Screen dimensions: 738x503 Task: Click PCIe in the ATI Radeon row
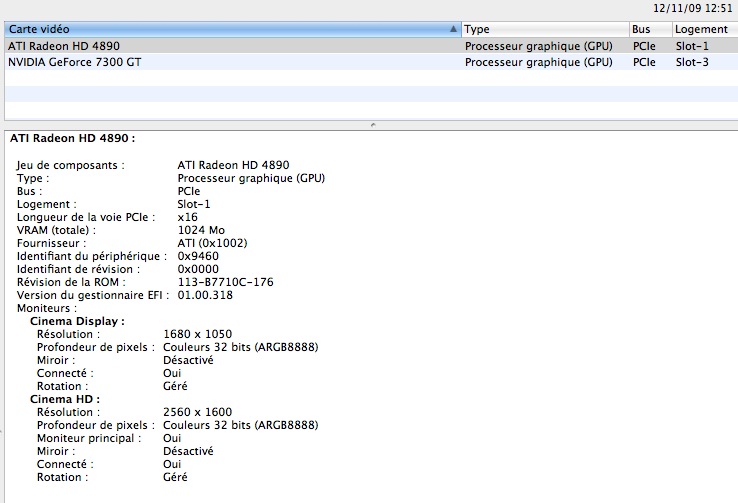click(x=644, y=46)
